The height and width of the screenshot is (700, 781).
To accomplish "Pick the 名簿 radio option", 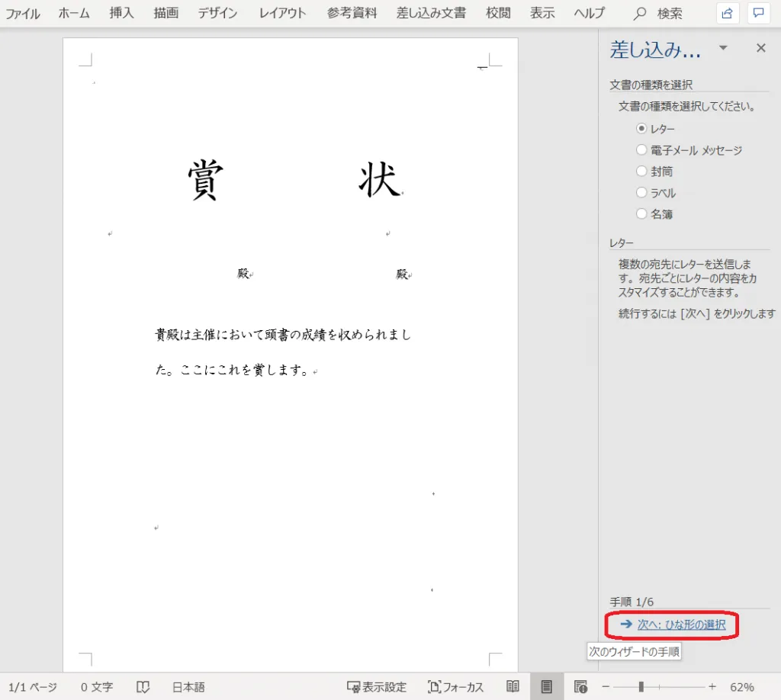I will tap(642, 214).
